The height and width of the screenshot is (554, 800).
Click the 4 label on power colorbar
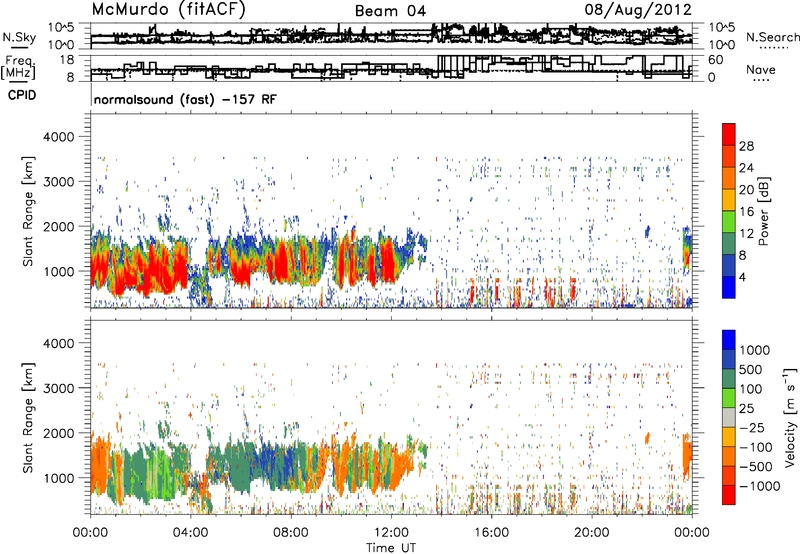click(743, 278)
